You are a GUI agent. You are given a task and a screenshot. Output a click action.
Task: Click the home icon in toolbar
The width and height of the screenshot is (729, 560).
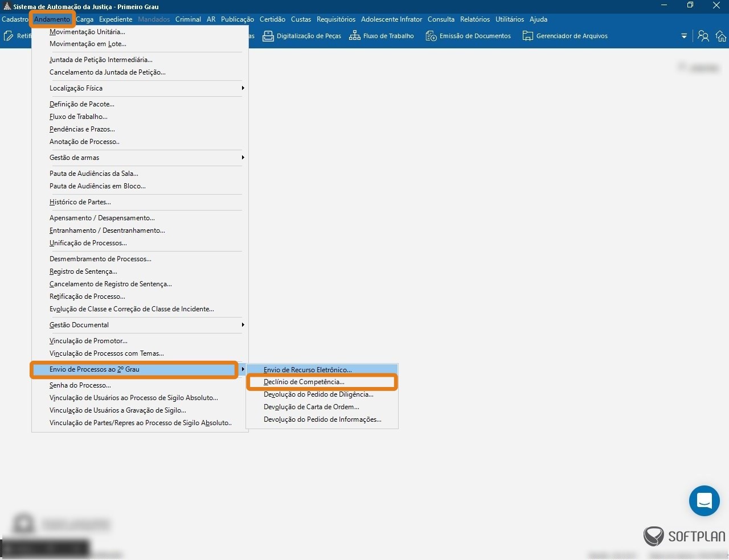pyautogui.click(x=721, y=36)
